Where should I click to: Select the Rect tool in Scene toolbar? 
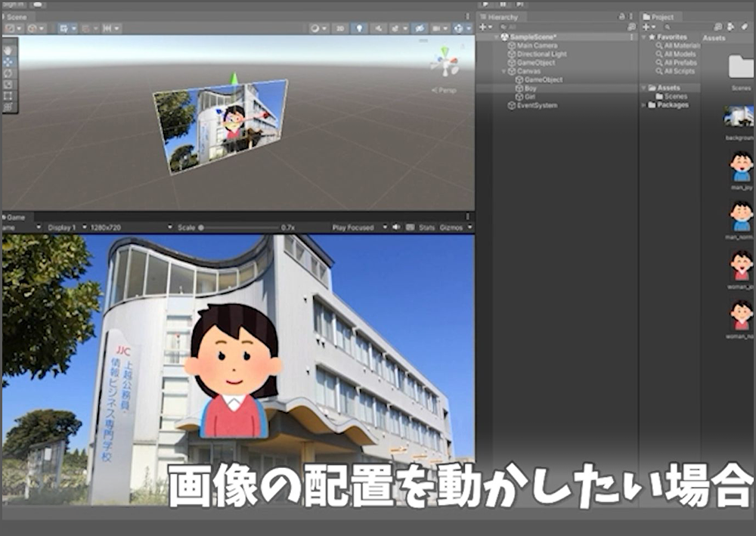[x=8, y=96]
